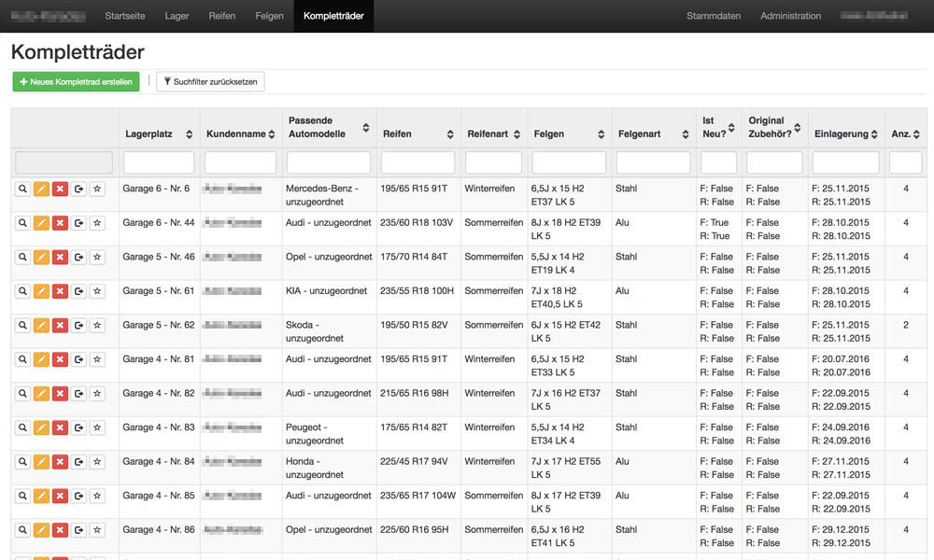This screenshot has width=934, height=560.
Task: Open the Administration menu
Action: (x=790, y=16)
